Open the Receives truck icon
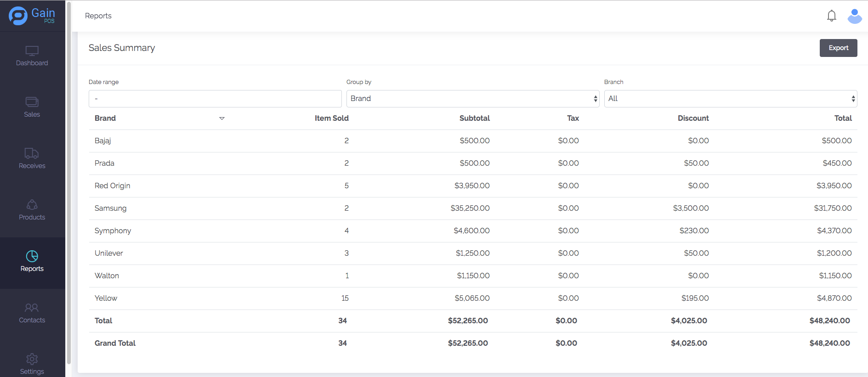 click(x=32, y=153)
